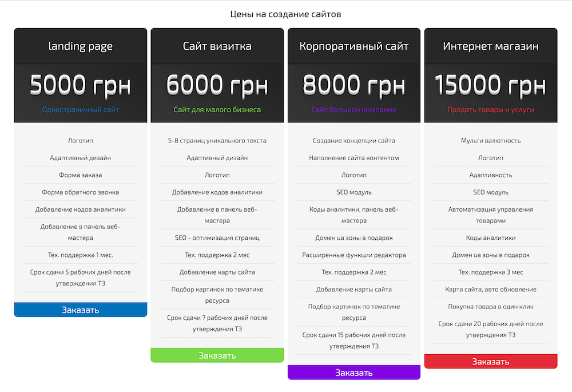Select the Интернет магазин plan header
The width and height of the screenshot is (572, 392).
[491, 46]
